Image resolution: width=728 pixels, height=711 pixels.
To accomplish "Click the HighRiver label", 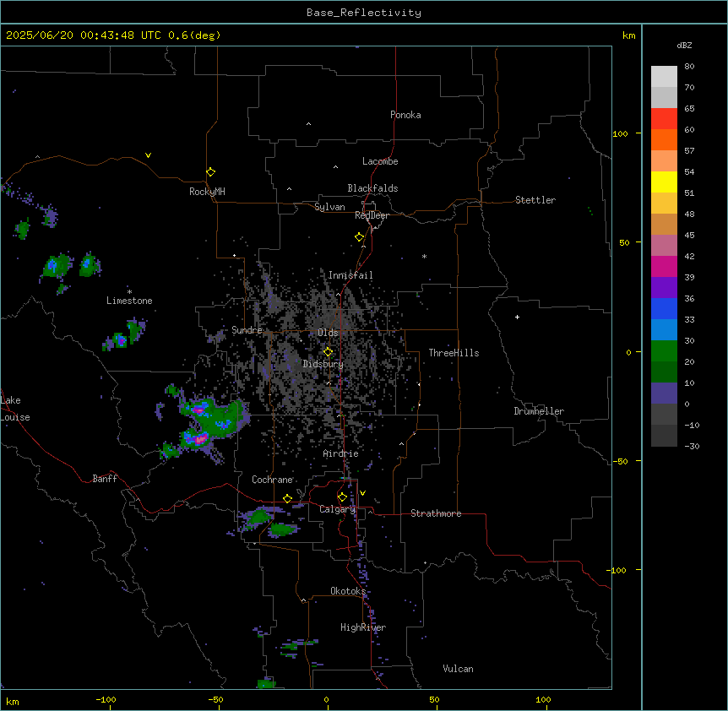I will click(x=363, y=627).
